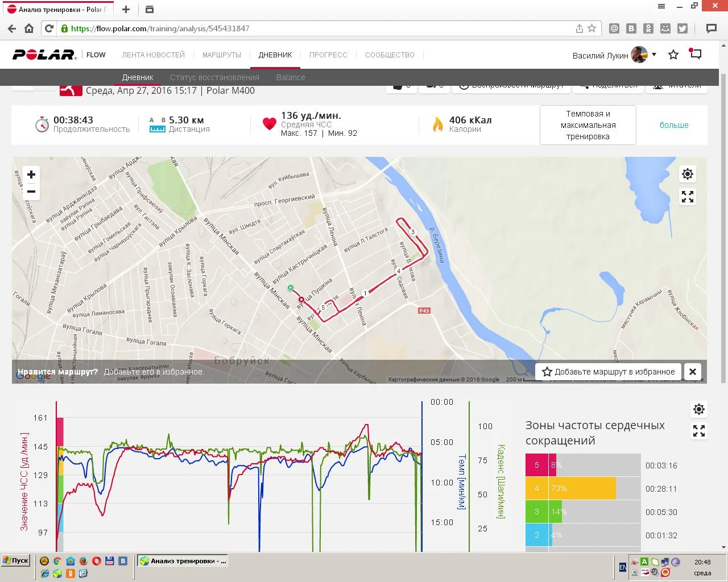The height and width of the screenshot is (582, 728).
Task: Open heart rate graph settings gear
Action: click(x=699, y=409)
